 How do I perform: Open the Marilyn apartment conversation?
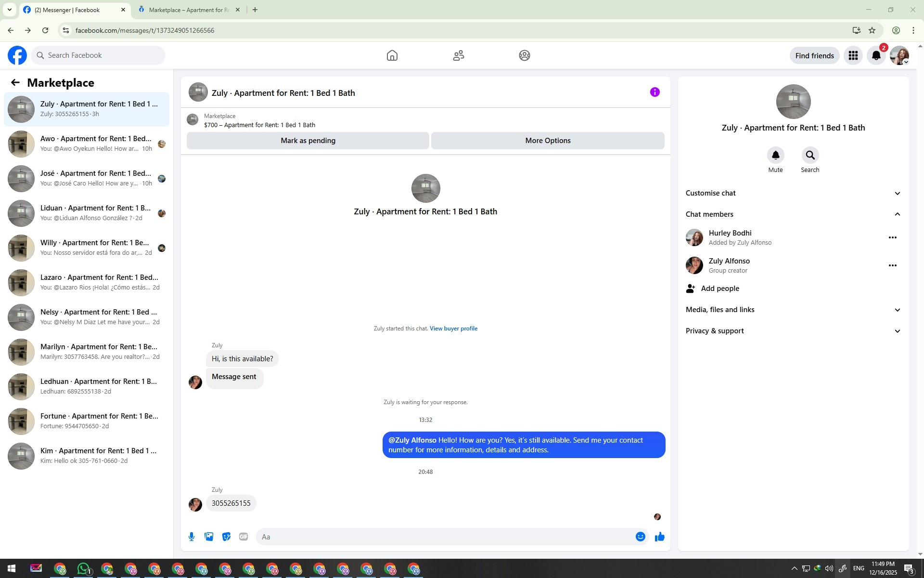(x=87, y=352)
